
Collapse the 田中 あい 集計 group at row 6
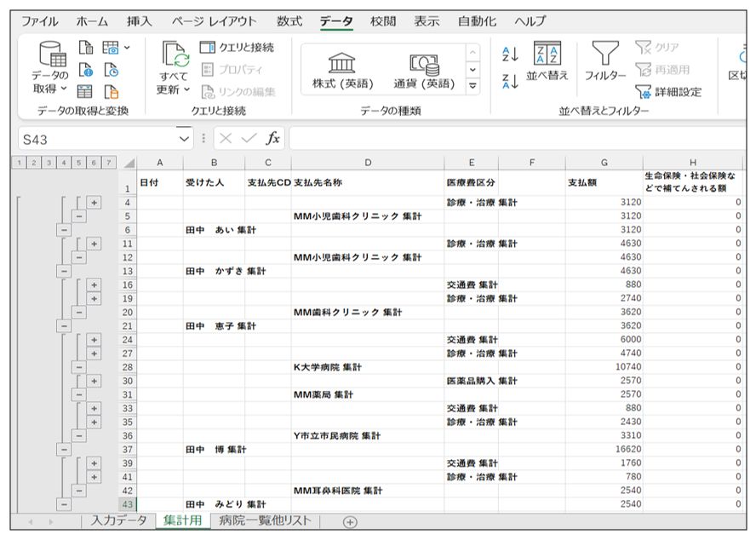coord(63,230)
